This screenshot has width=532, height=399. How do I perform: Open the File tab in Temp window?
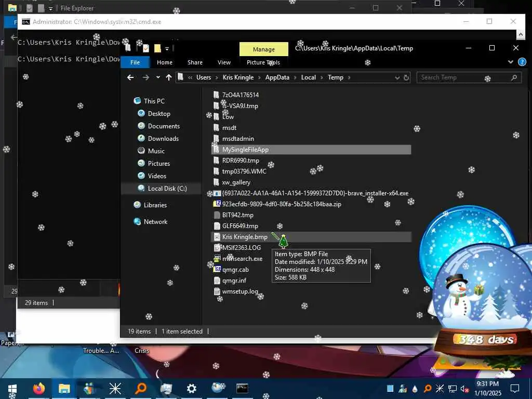(x=135, y=62)
